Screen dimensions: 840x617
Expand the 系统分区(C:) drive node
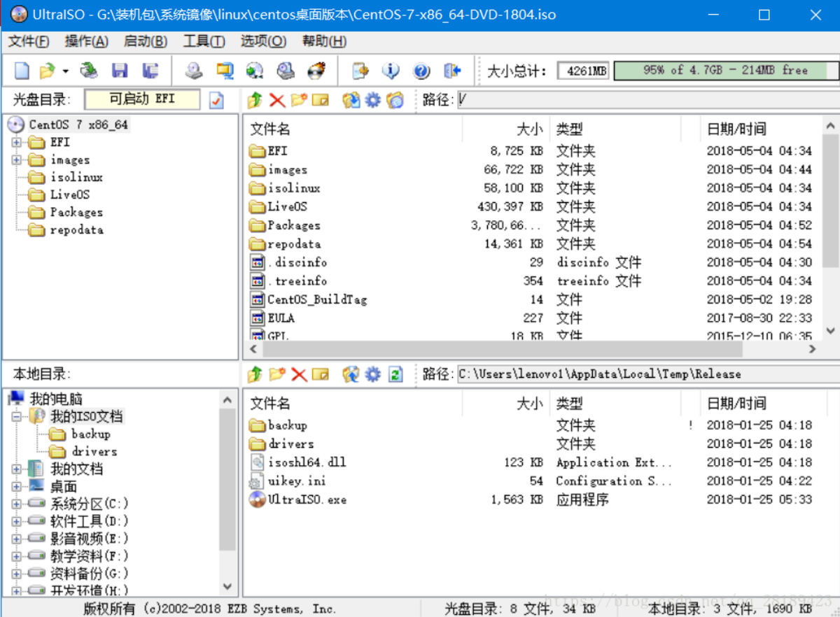tap(17, 504)
